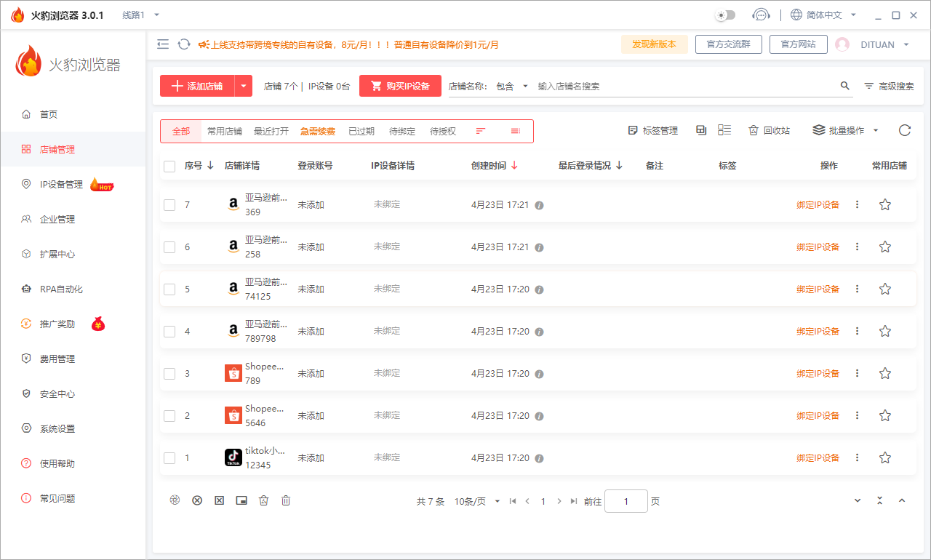Expand the 线路1 line selector
This screenshot has height=560, width=931.
(x=138, y=15)
